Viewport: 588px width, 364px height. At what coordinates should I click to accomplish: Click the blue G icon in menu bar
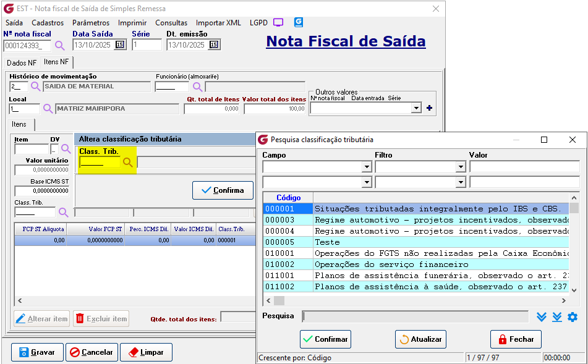(x=299, y=22)
